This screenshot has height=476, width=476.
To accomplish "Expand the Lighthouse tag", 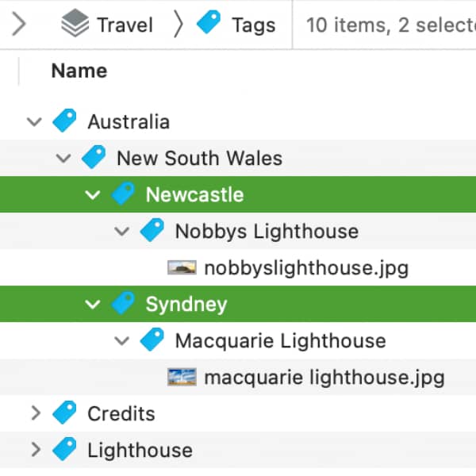I will (x=36, y=450).
